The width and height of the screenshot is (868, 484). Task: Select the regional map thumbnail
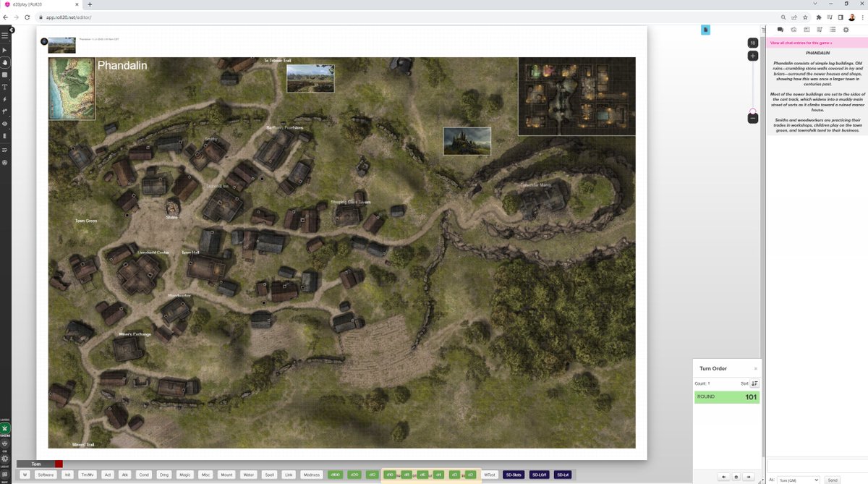pyautogui.click(x=72, y=88)
